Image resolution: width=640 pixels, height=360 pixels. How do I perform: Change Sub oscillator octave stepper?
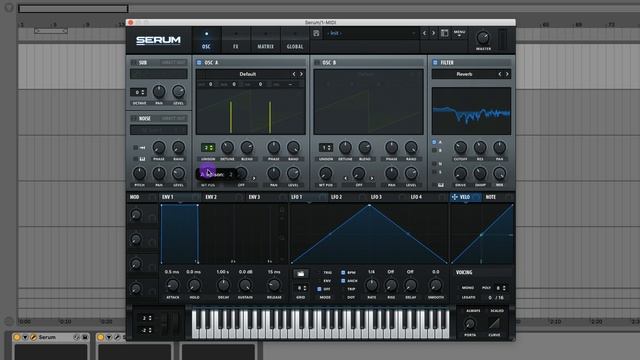(138, 92)
